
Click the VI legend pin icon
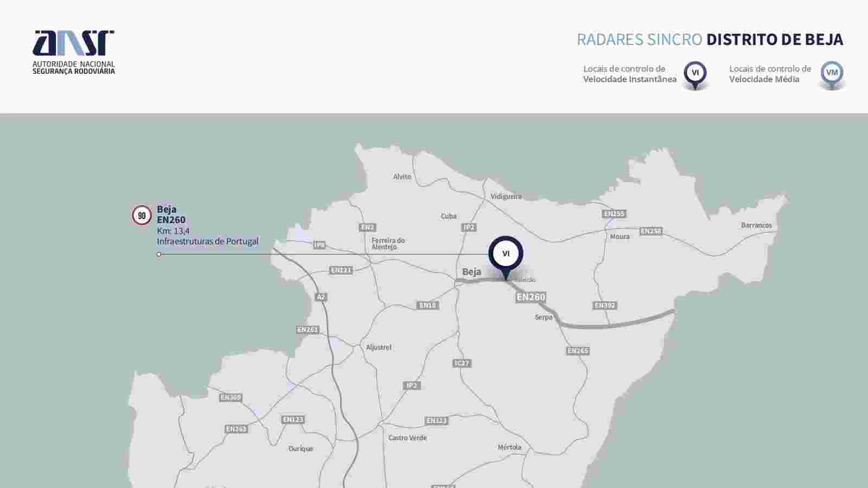[x=695, y=75]
